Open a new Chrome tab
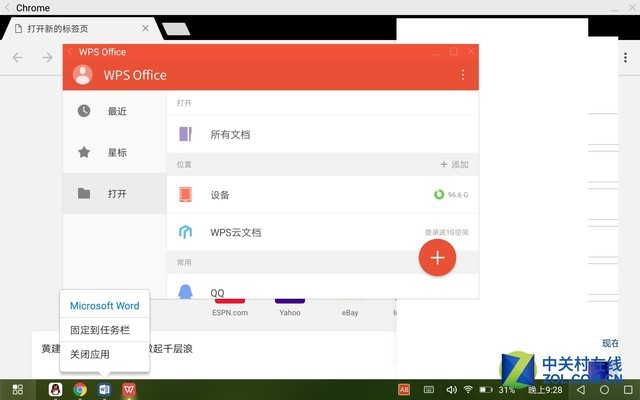 [176, 29]
